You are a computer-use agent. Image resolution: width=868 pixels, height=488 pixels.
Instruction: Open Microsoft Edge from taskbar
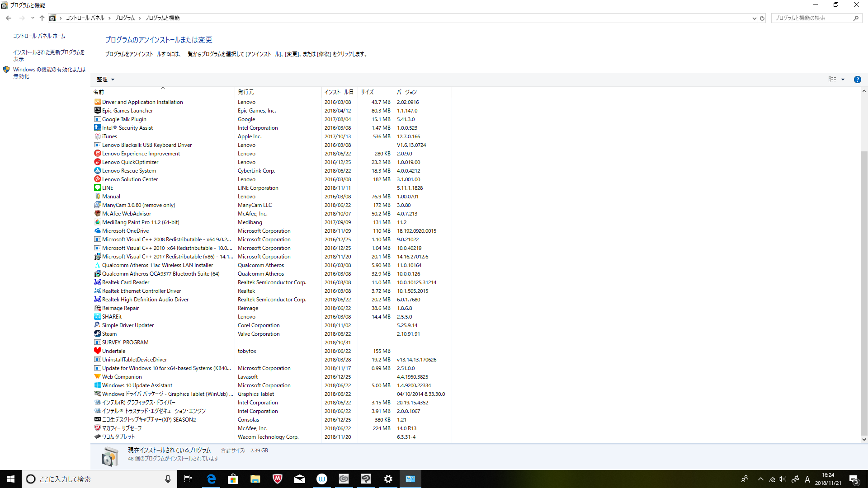point(211,479)
